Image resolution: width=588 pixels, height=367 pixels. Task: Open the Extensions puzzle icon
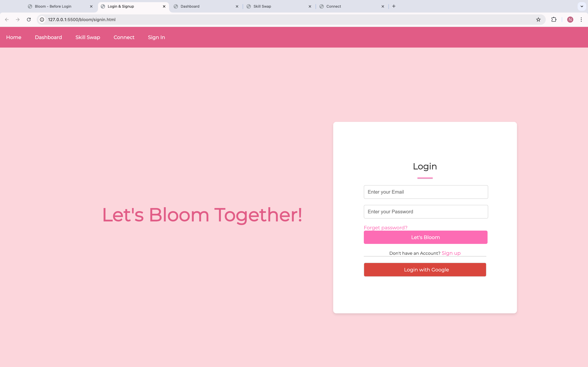point(554,19)
